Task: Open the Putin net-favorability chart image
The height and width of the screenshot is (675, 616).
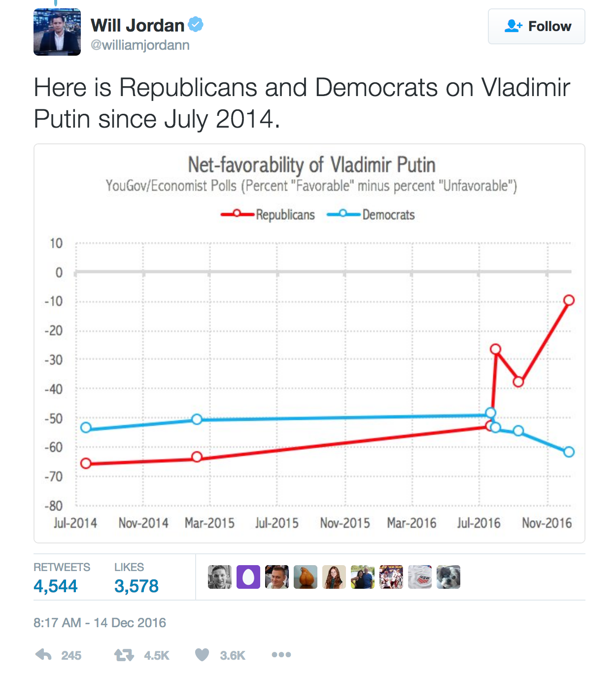Action: (309, 343)
